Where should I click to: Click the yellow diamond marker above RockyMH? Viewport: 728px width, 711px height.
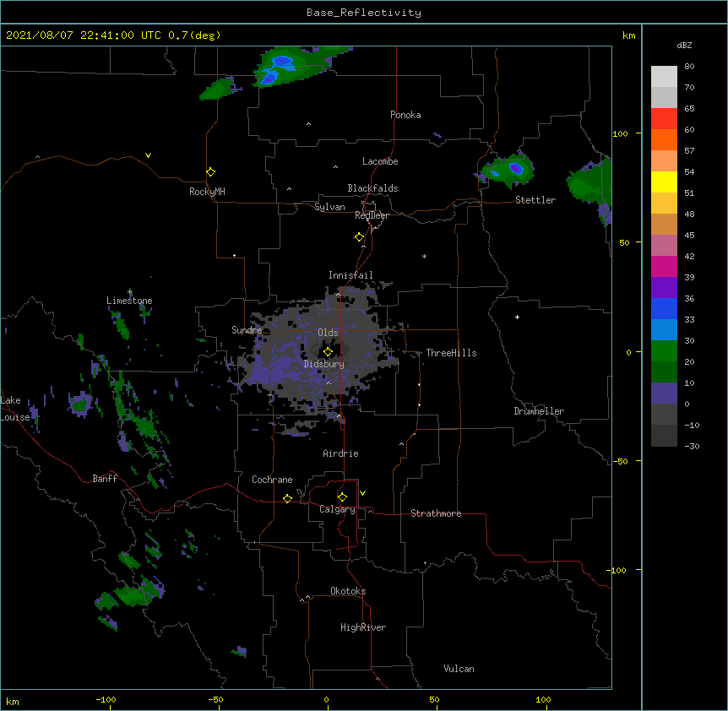211,172
